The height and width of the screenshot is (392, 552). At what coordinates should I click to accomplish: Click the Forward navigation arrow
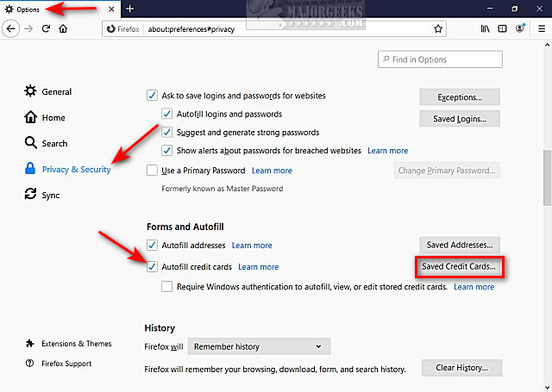pyautogui.click(x=28, y=28)
